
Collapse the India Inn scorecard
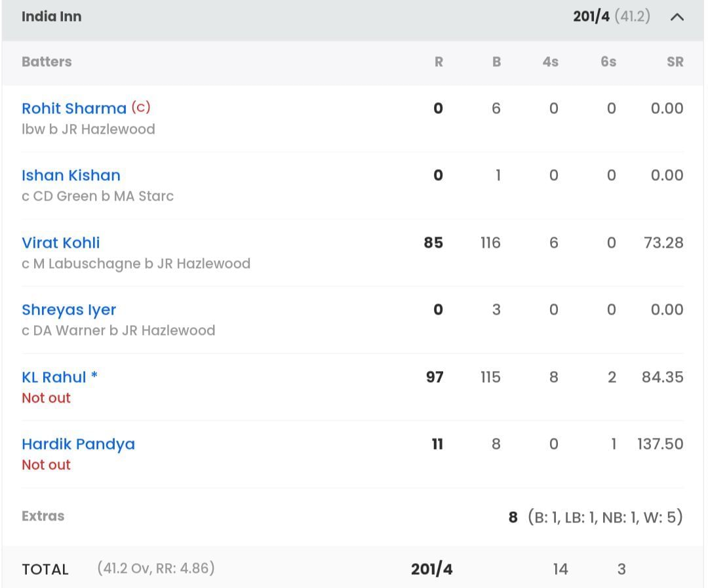[x=677, y=17]
